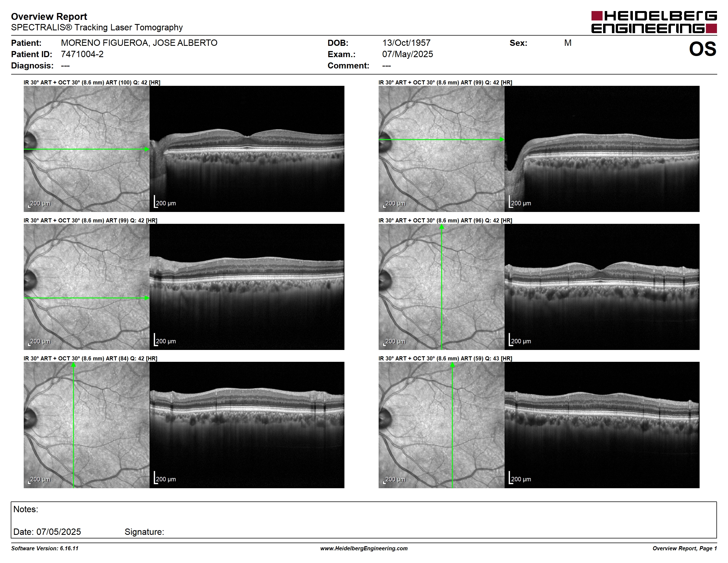Screen dimensions: 728x563
Task: Click scan caption with ART (96)
Action: tap(445, 221)
